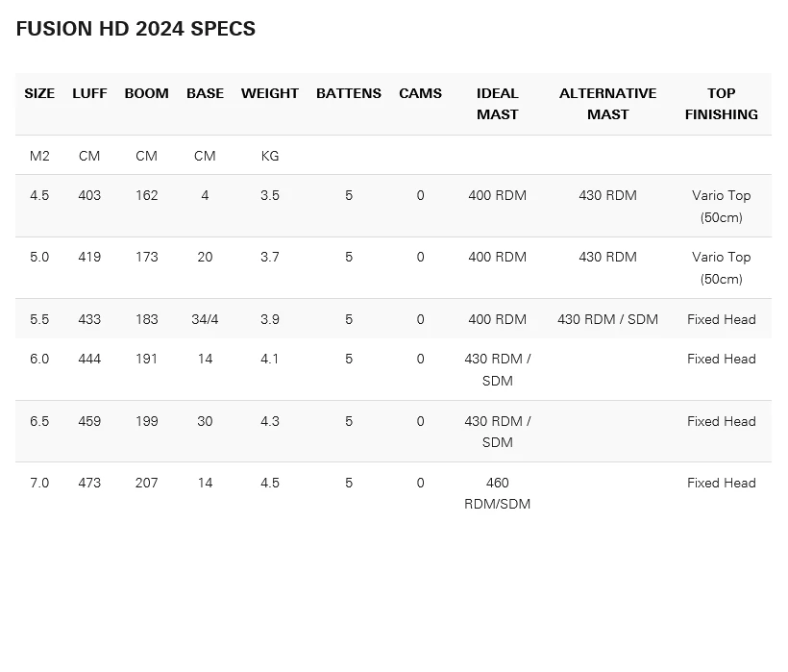Click the 4.5 size cell
The width and height of the screenshot is (788, 672).
(39, 195)
